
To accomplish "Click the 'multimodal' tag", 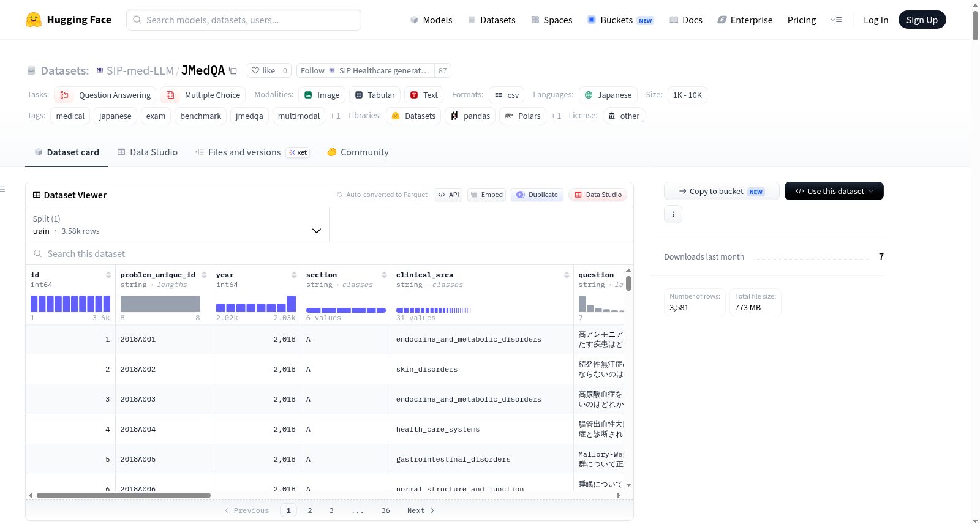I will click(x=299, y=116).
